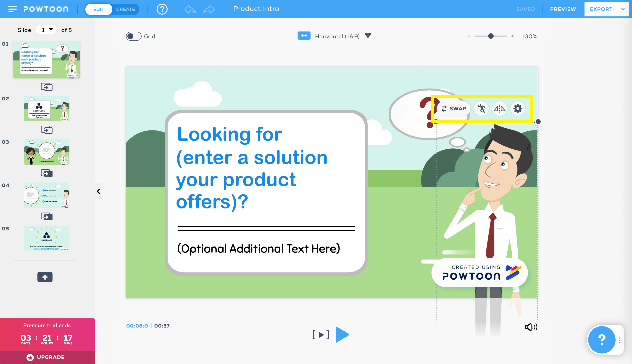
Task: Select the flip horizontal icon above the character
Action: 499,109
